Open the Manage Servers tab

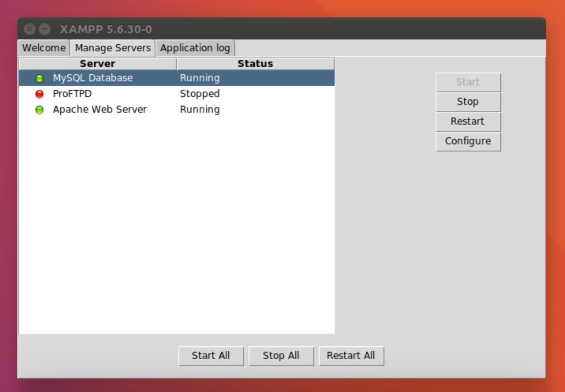click(x=113, y=48)
